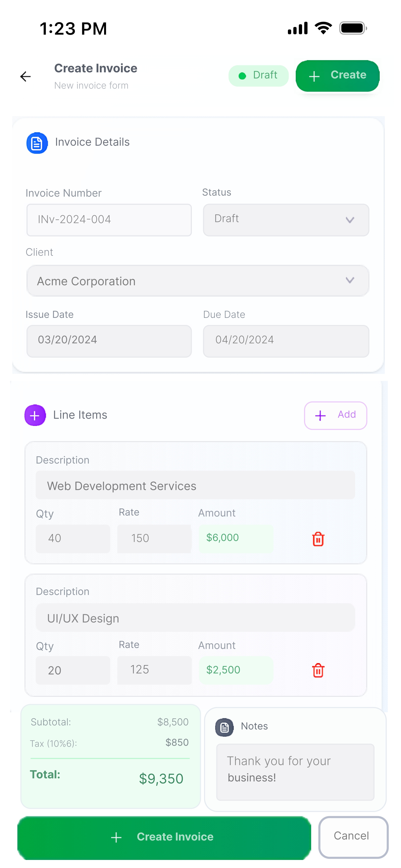Click the purple Line Items plus icon
401x868 pixels.
[x=35, y=415]
